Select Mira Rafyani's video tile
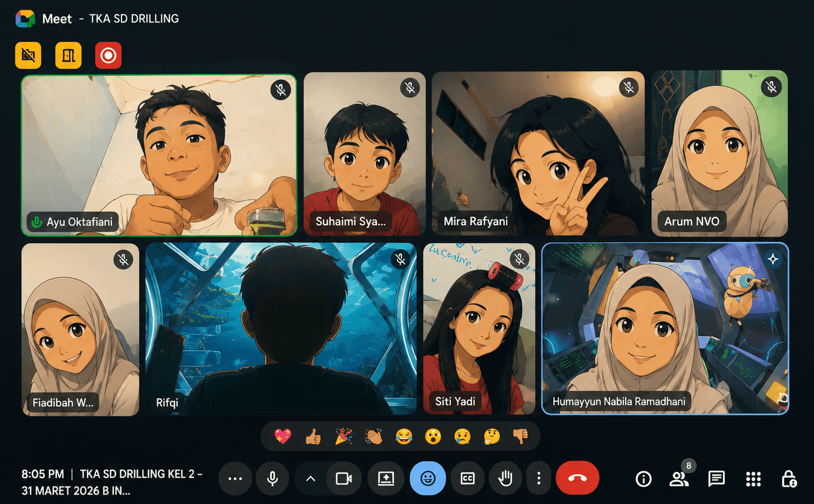This screenshot has width=814, height=504. point(539,153)
